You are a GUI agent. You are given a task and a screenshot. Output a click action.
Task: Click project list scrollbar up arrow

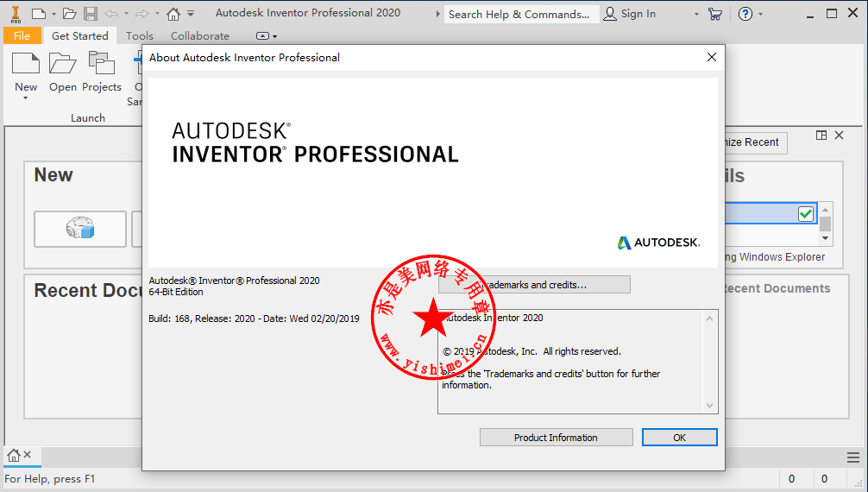click(x=826, y=209)
